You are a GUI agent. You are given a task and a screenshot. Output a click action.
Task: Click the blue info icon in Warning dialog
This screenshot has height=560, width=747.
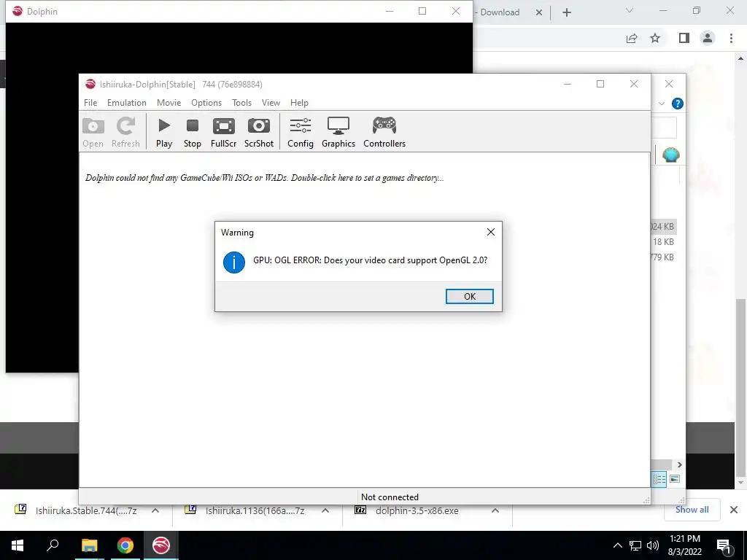click(234, 262)
